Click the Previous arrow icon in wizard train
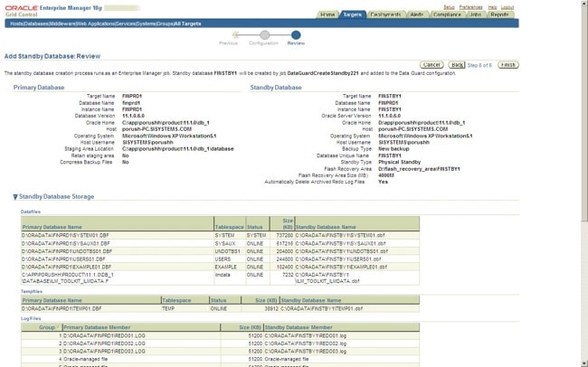The height and width of the screenshot is (367, 588). click(x=235, y=35)
